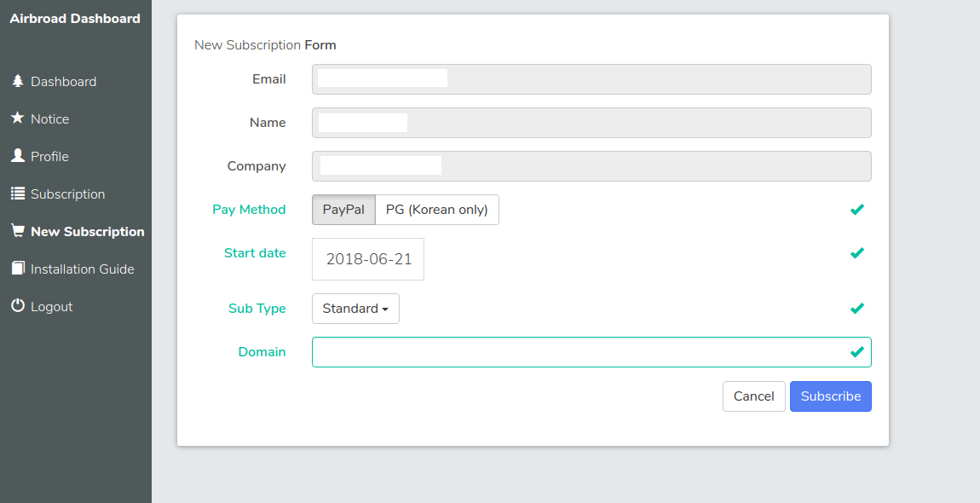Open the Standard sub type dropdown
This screenshot has height=503, width=980.
point(355,309)
